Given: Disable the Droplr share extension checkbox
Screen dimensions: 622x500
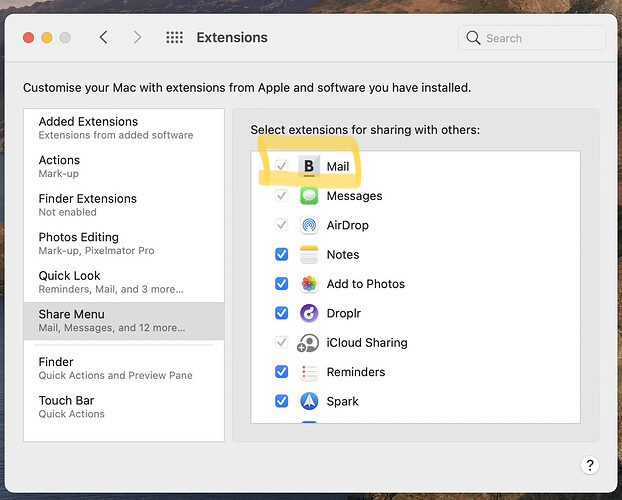Looking at the screenshot, I should pyautogui.click(x=282, y=313).
